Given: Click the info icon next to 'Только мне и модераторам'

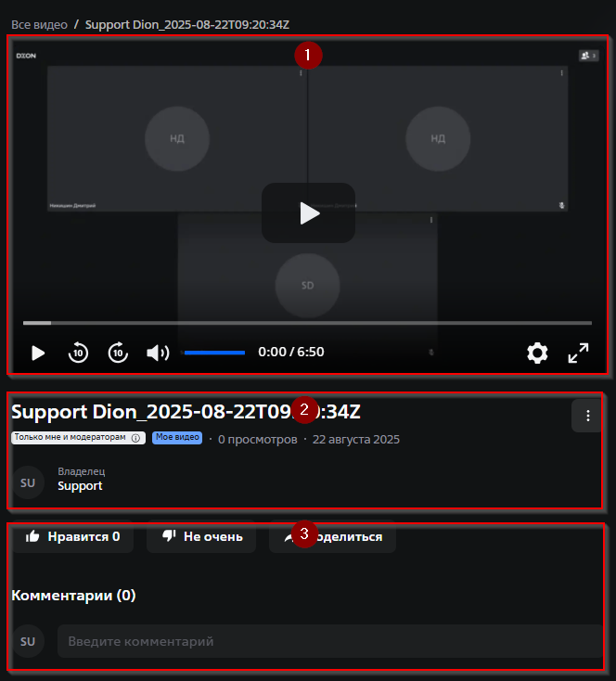Looking at the screenshot, I should coord(135,438).
